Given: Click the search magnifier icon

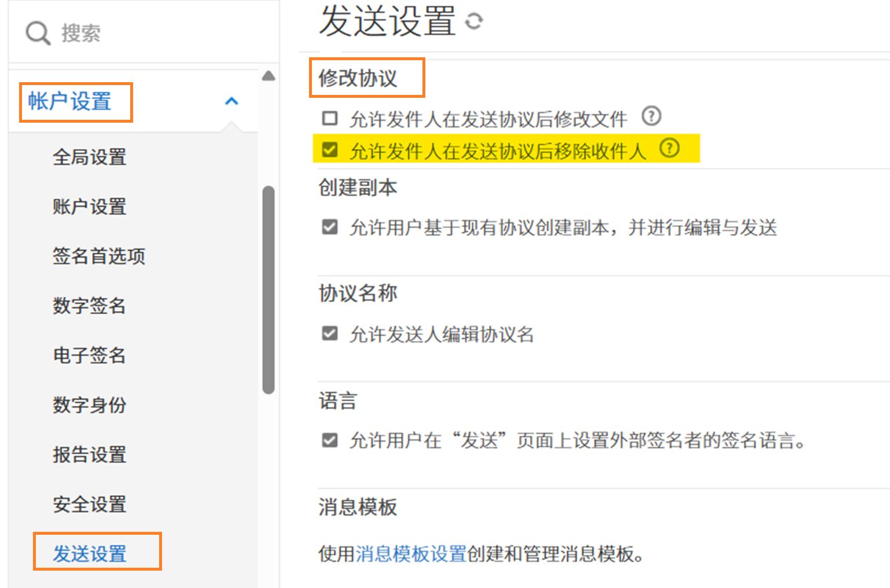Looking at the screenshot, I should coord(36,32).
